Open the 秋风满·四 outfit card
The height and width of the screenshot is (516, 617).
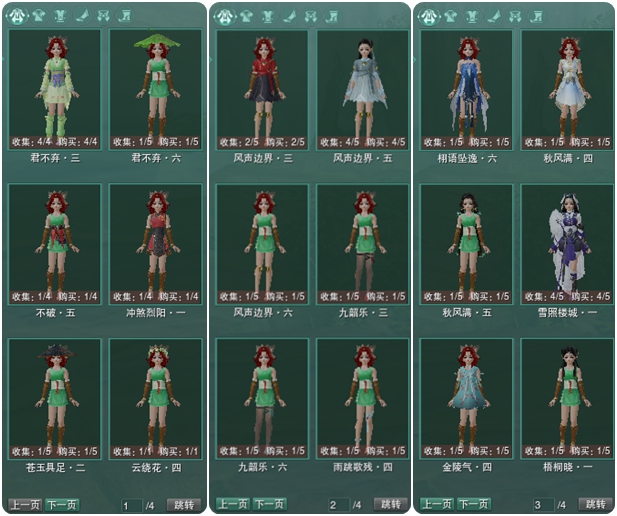coord(567,90)
